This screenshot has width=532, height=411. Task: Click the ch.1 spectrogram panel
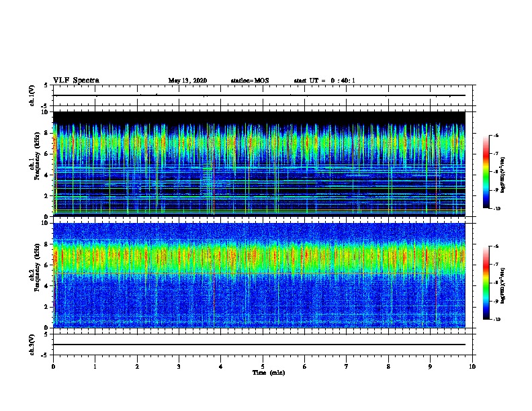click(259, 164)
